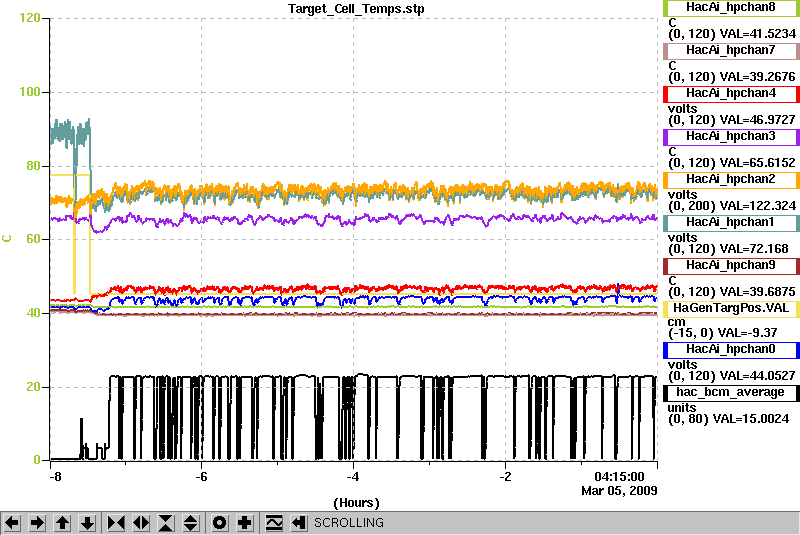Select the purple HacAi_hpchan3 legend box
The image size is (800, 535).
731,137
